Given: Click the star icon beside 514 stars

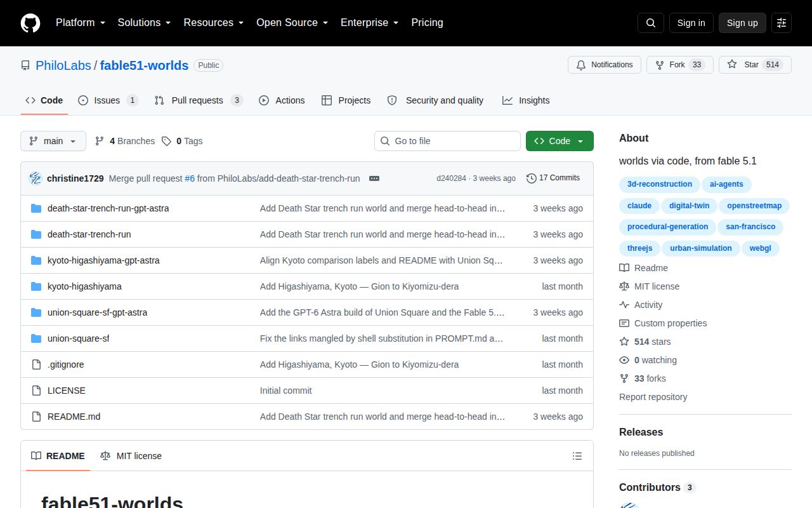Looking at the screenshot, I should (x=624, y=342).
